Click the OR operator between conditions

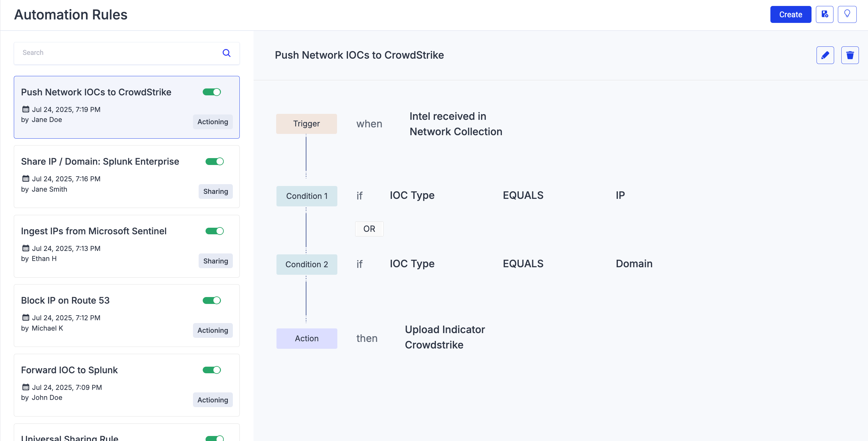369,229
